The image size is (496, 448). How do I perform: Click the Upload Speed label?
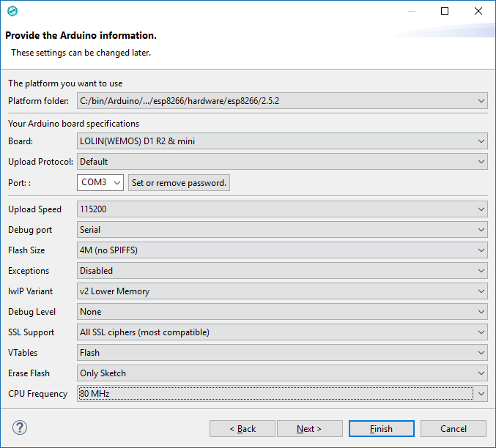pos(34,209)
